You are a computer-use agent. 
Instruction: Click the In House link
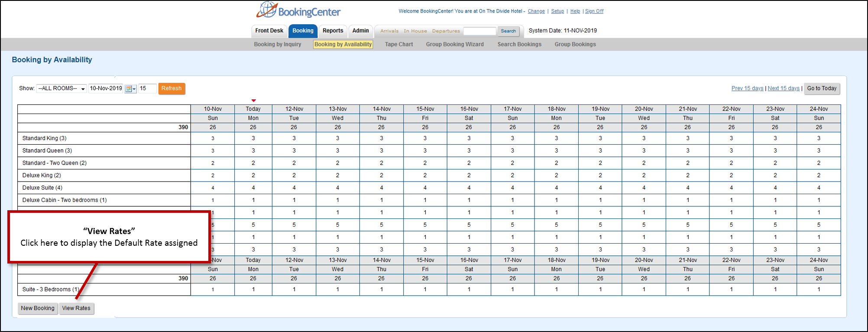tap(415, 31)
